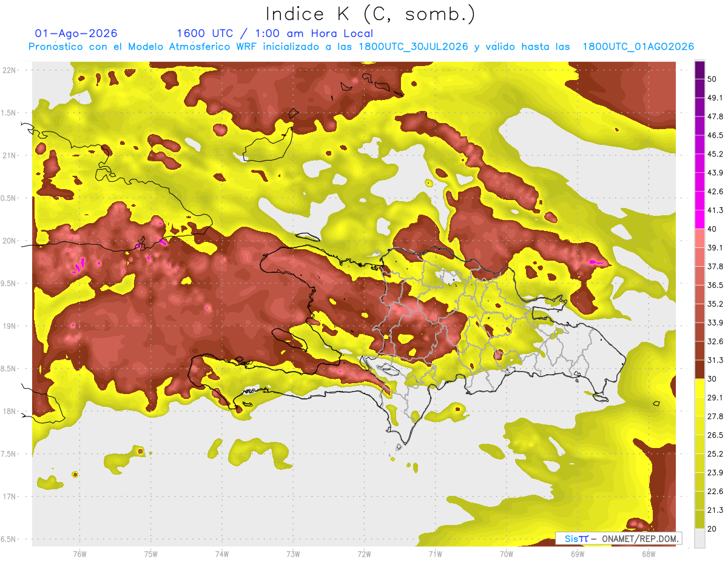Click the colorbar value 40
728x562 pixels.
[712, 229]
